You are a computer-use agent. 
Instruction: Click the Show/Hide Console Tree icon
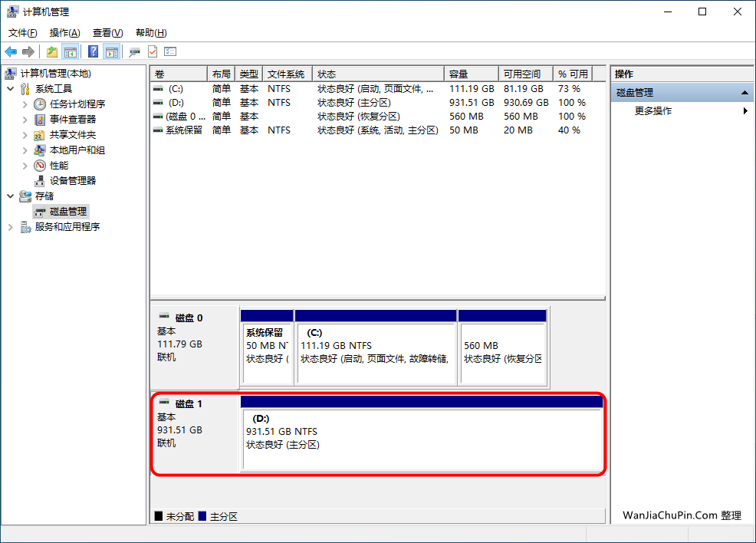(71, 51)
